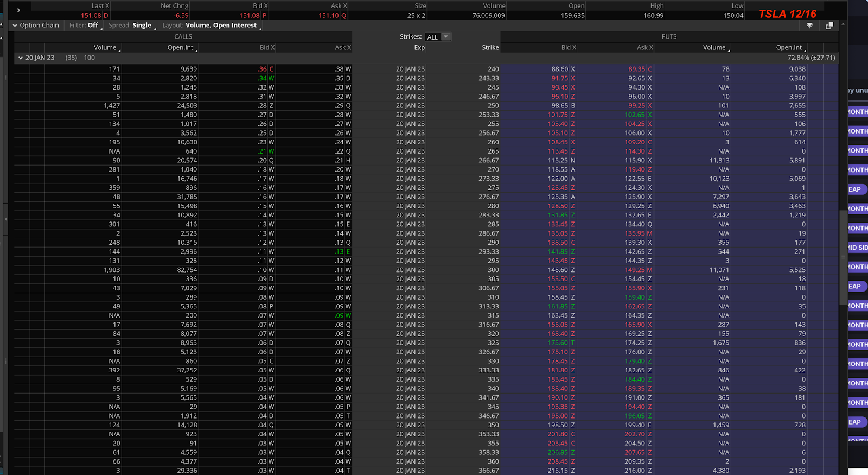The width and height of the screenshot is (868, 475).
Task: Open the puts Volume column menu
Action: 729,50
